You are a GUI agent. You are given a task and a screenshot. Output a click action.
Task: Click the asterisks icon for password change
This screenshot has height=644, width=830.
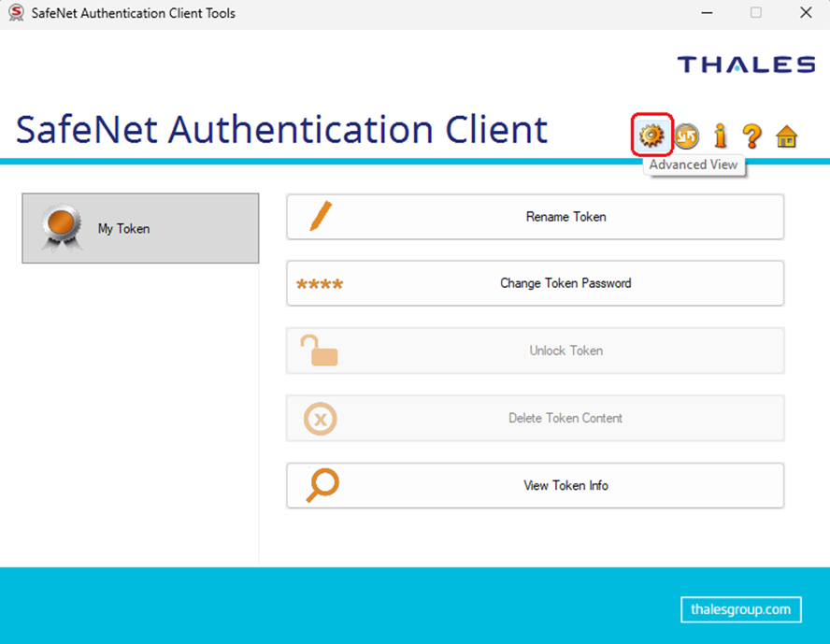click(320, 284)
